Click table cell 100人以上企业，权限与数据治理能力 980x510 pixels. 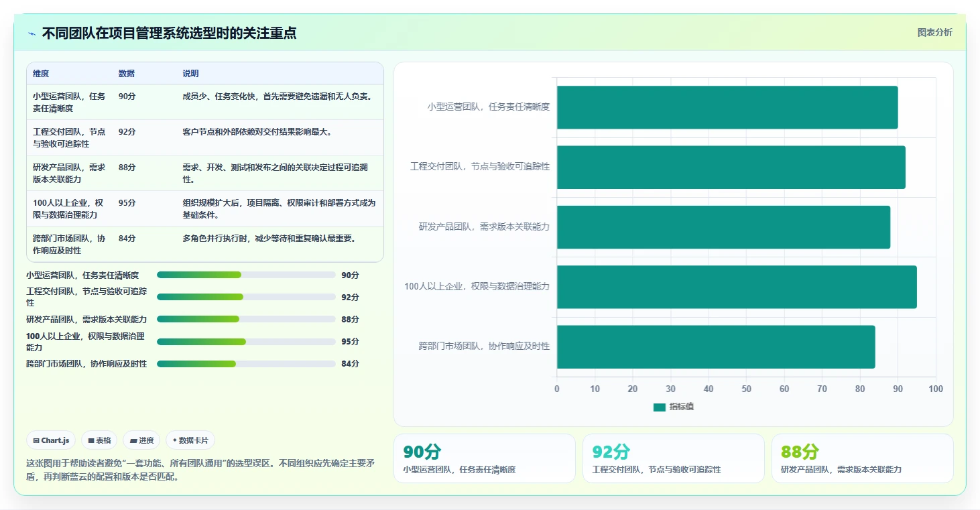pos(70,208)
